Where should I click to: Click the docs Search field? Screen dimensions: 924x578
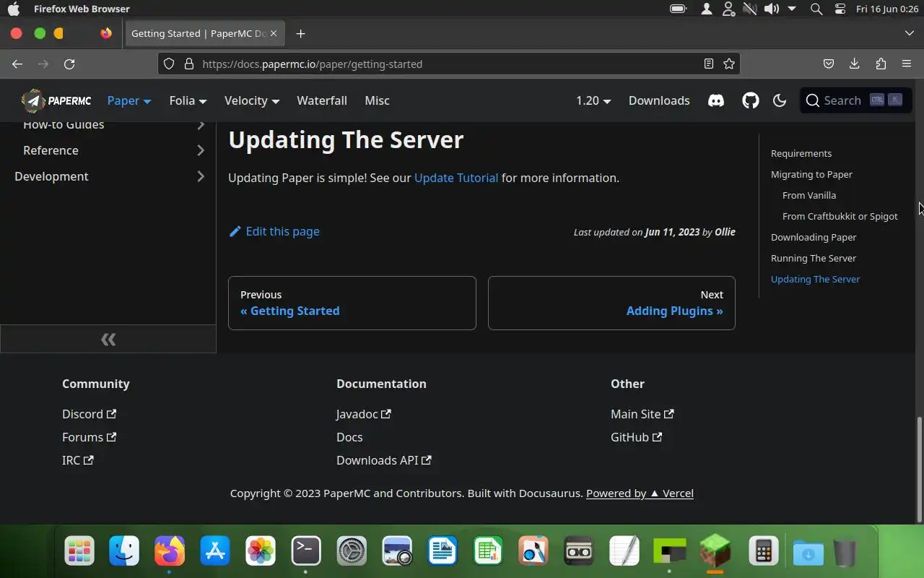[855, 100]
